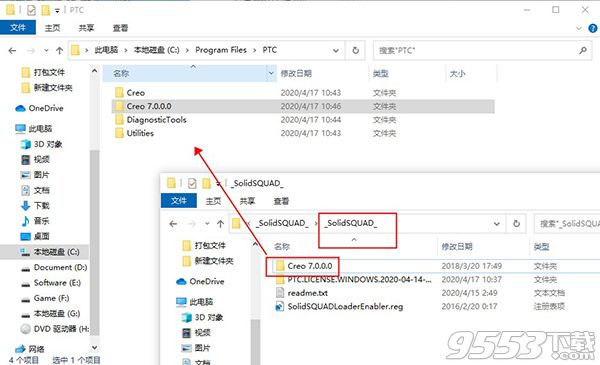Image resolution: width=600 pixels, height=365 pixels.
Task: Click Program Files in PTC breadcrumb
Action: click(x=221, y=50)
